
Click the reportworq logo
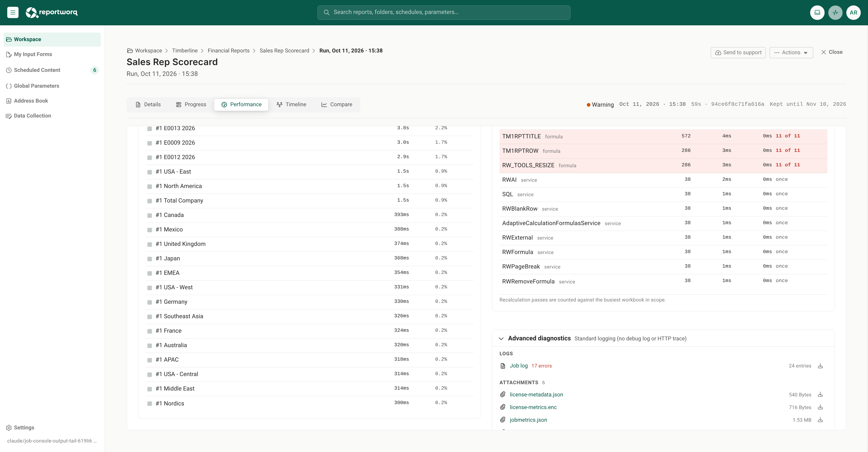52,12
